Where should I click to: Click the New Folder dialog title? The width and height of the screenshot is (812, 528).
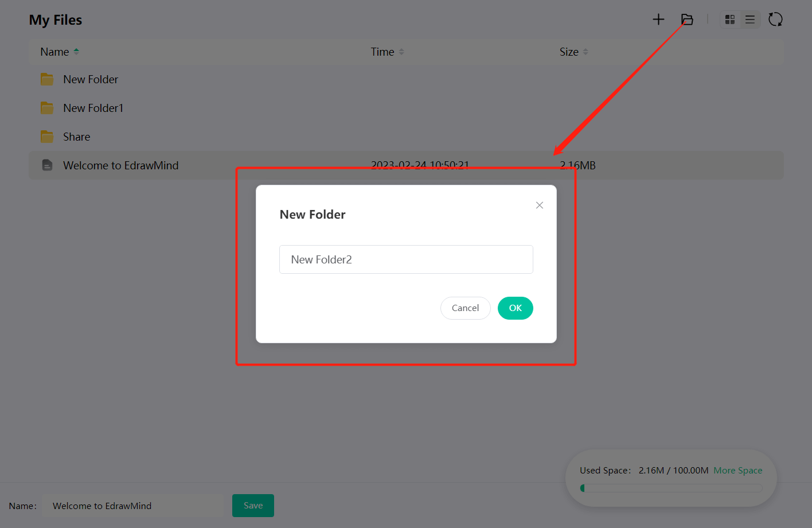point(313,215)
